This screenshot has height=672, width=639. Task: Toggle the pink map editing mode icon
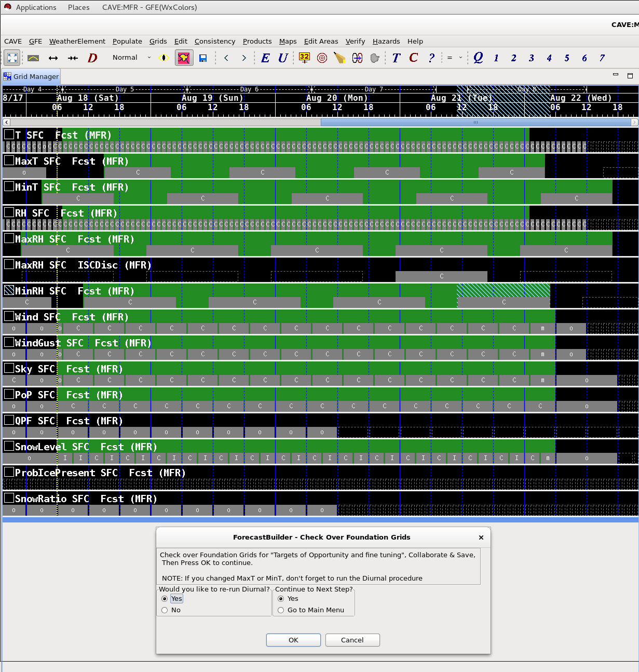[x=184, y=58]
